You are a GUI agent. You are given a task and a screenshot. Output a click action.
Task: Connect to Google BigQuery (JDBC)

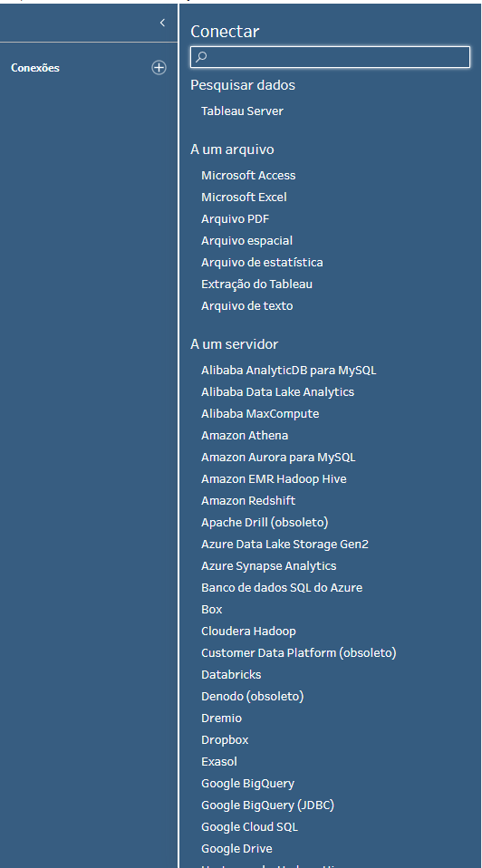tap(267, 805)
